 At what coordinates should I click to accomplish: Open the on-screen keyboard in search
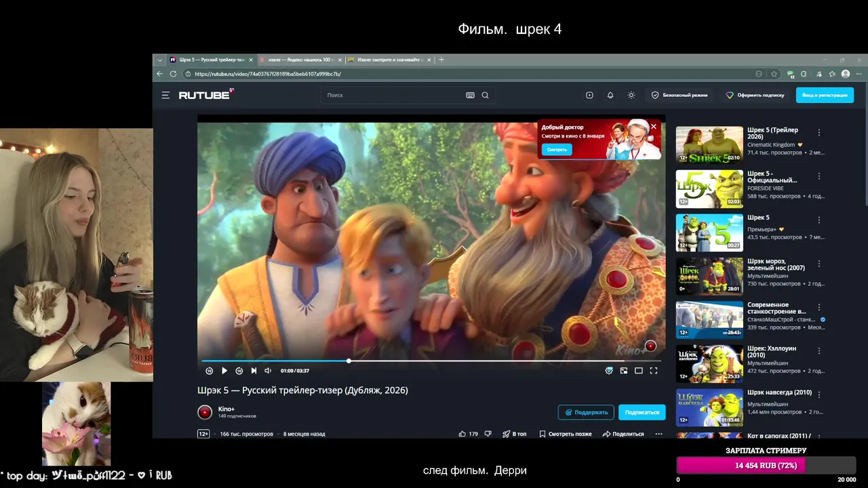[x=470, y=96]
